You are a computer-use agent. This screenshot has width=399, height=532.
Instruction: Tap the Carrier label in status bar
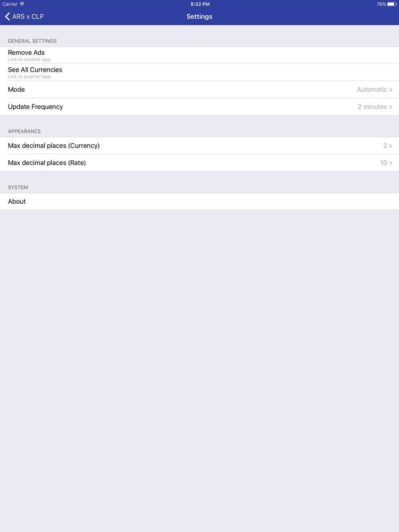10,4
